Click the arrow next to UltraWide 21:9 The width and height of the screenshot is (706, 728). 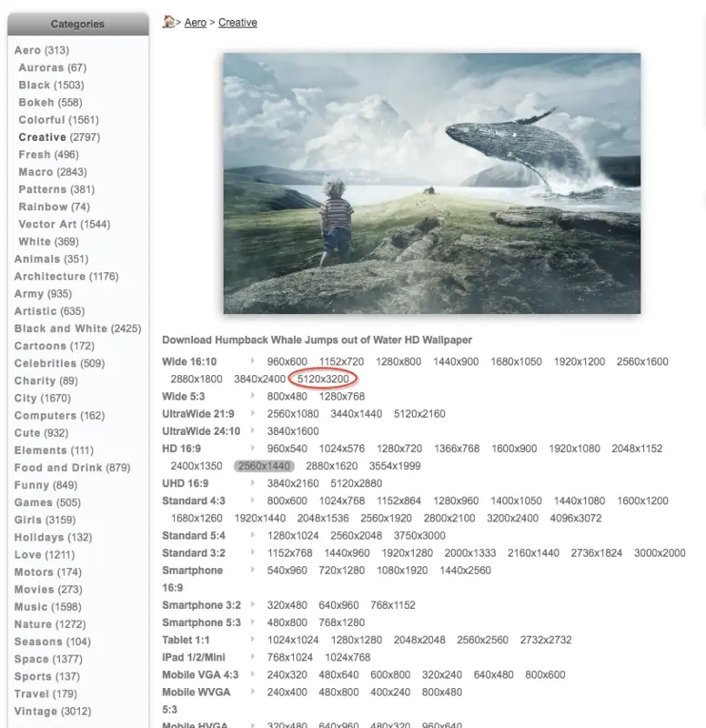(253, 413)
